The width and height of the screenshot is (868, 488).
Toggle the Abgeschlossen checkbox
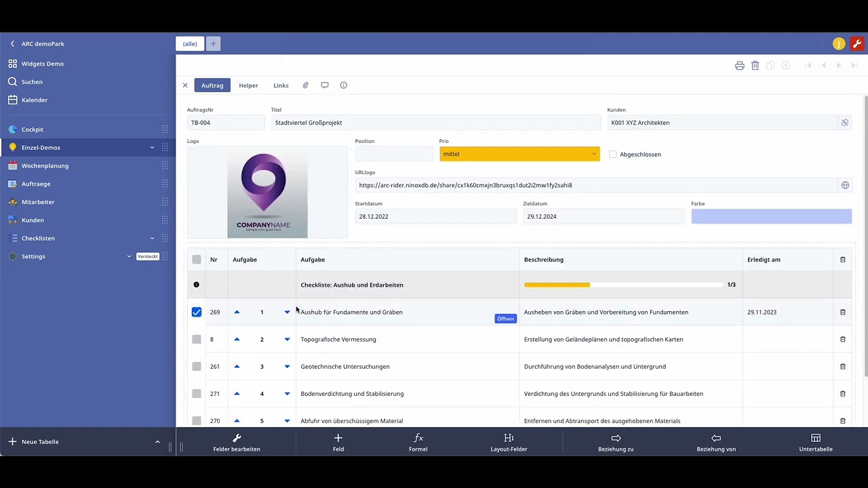(613, 155)
